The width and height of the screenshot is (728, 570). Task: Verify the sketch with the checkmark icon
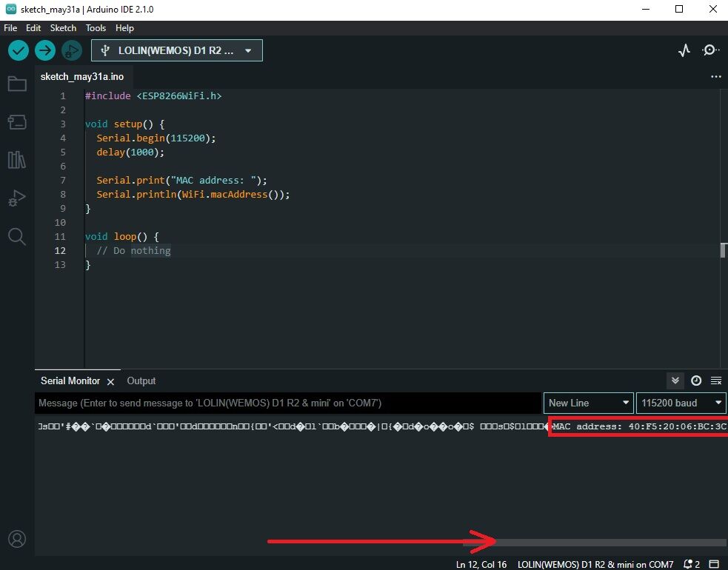[x=18, y=50]
